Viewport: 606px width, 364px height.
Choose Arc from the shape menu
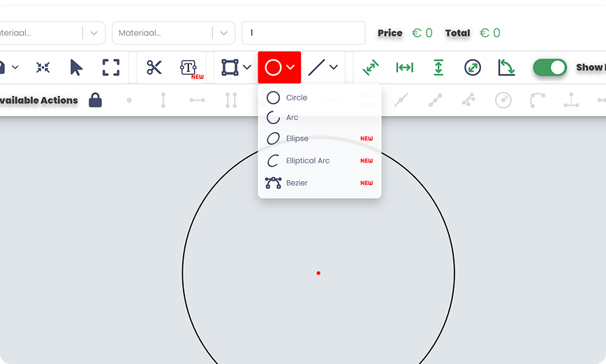click(x=292, y=118)
